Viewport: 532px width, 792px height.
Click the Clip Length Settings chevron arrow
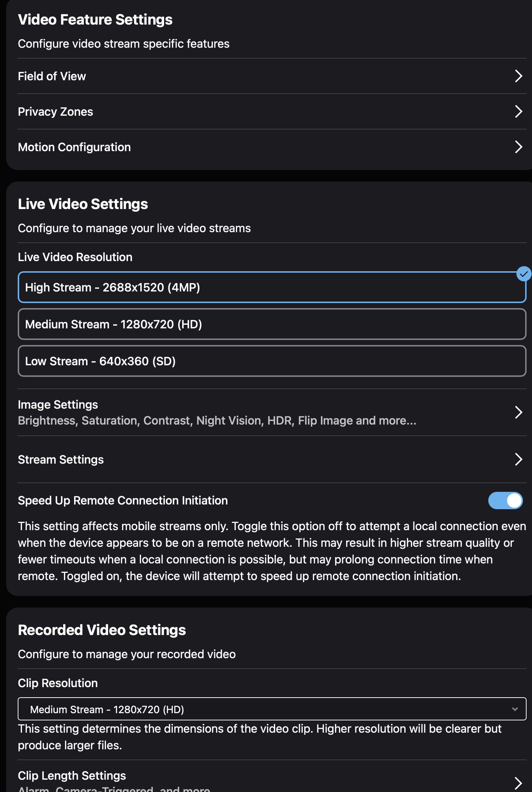[518, 783]
